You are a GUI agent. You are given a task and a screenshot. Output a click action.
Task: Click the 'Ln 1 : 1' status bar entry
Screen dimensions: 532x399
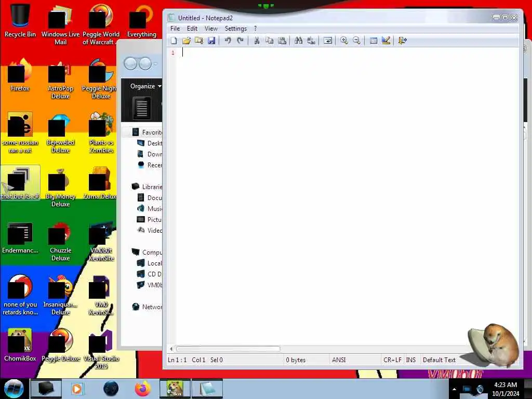(178, 360)
